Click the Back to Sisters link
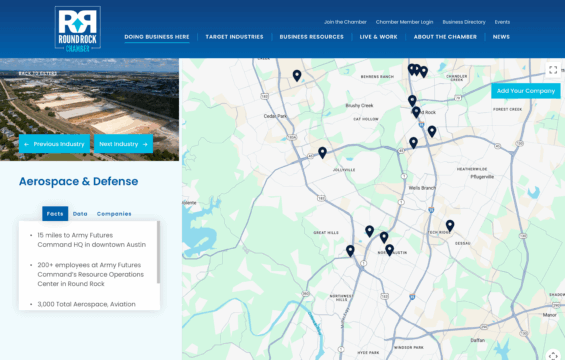This screenshot has height=360, width=565. (38, 74)
